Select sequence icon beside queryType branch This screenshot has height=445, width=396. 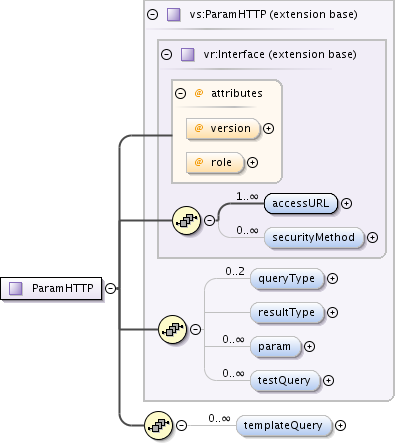(x=172, y=329)
